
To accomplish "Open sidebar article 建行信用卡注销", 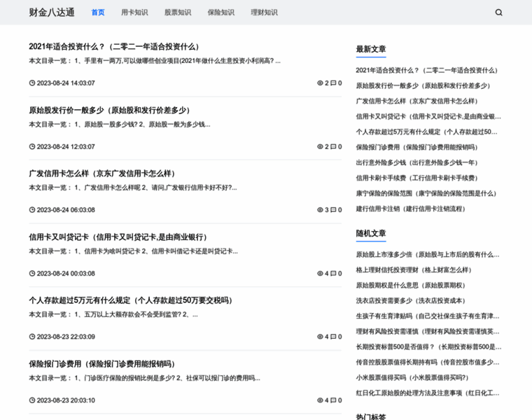I will point(410,209).
